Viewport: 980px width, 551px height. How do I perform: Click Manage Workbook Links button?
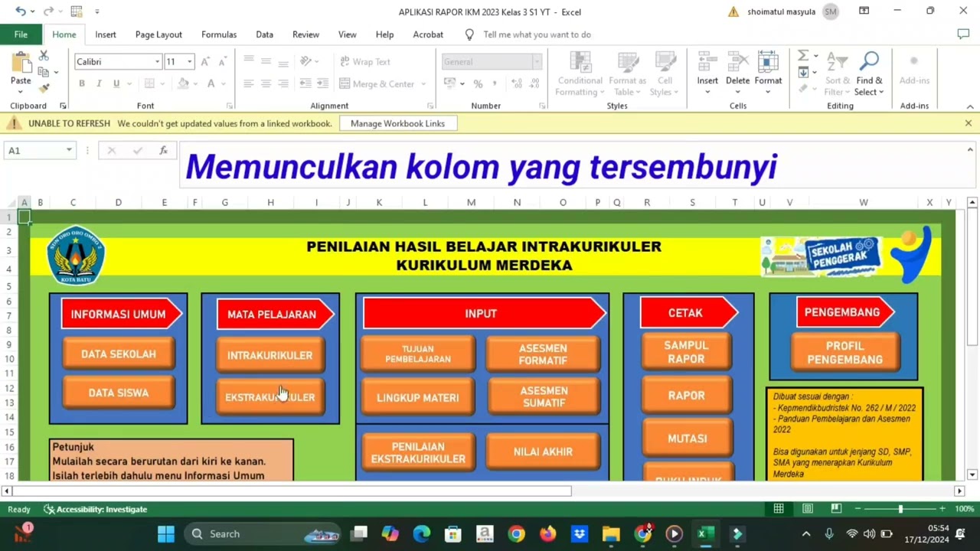coord(397,123)
